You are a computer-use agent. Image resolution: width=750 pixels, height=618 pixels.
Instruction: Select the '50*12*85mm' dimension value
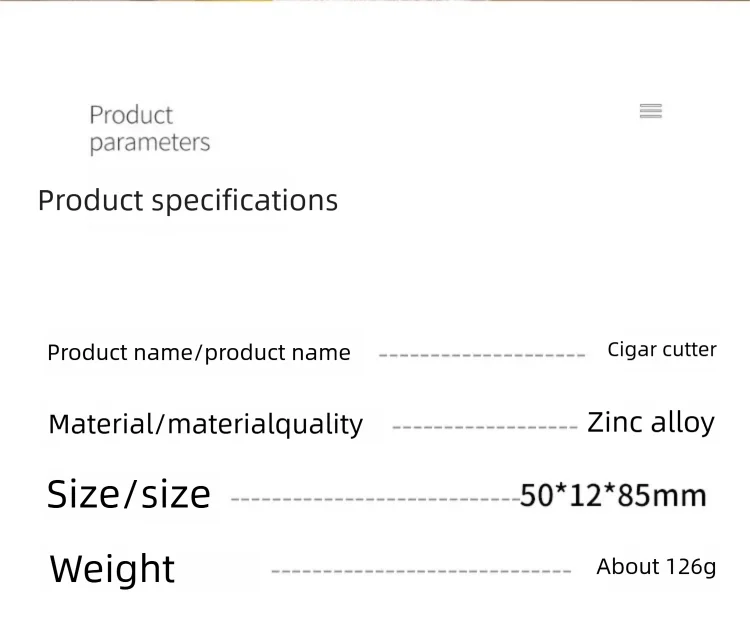pyautogui.click(x=613, y=495)
